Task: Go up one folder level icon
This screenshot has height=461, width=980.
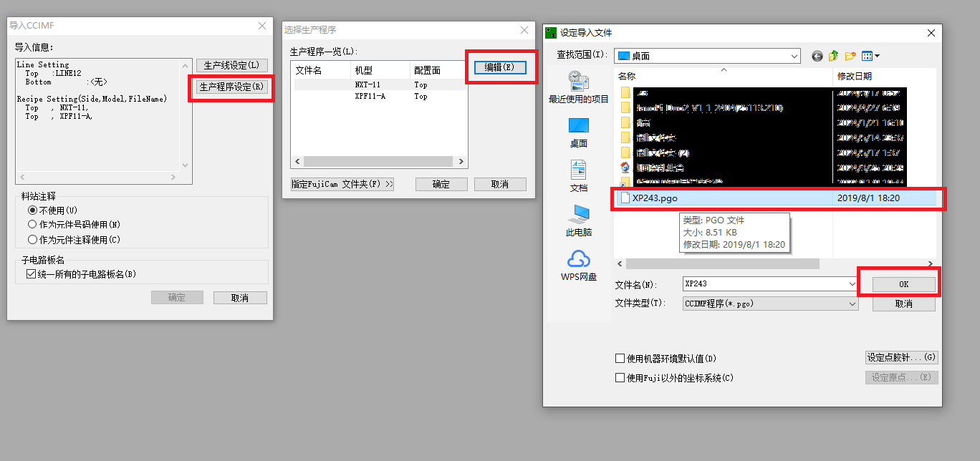Action: [833, 56]
